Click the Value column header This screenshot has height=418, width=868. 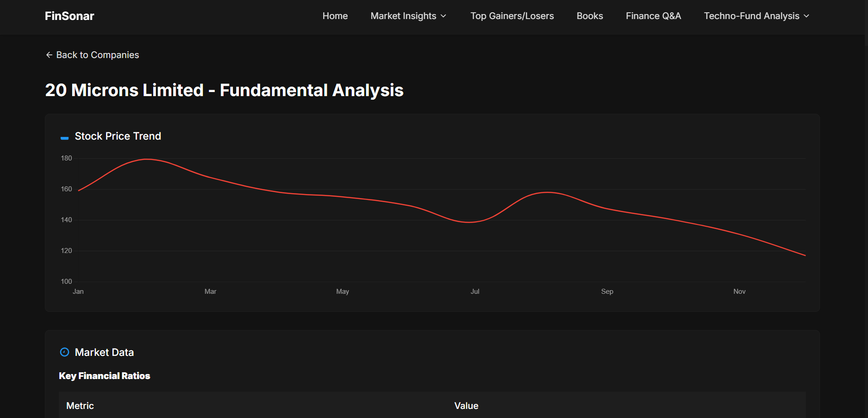pos(466,406)
